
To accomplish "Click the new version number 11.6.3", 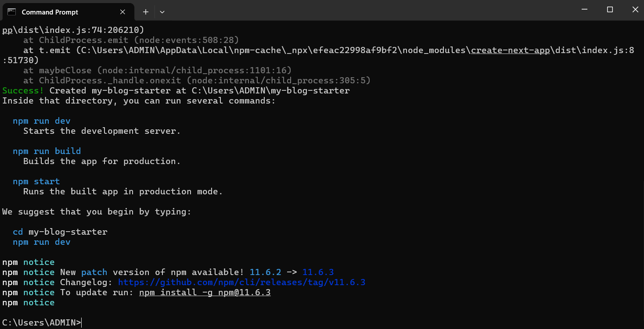I will coord(318,272).
